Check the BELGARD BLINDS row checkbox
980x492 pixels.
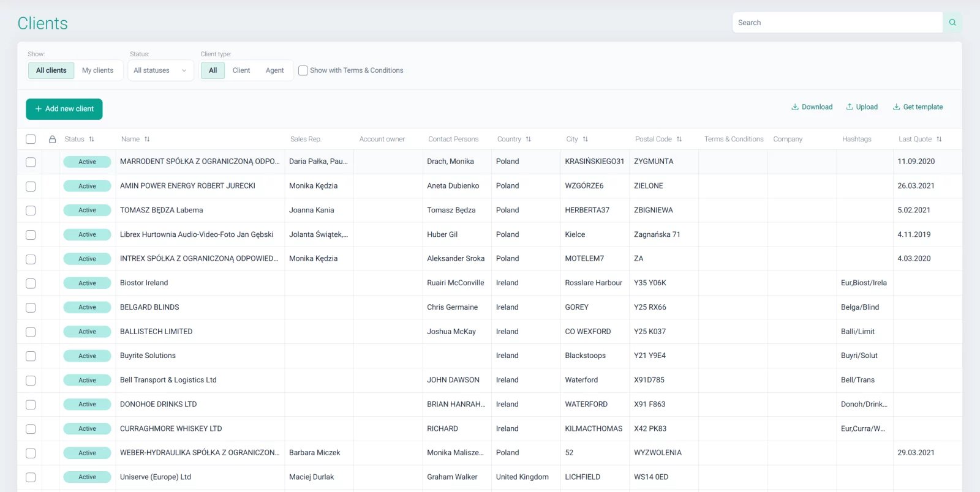(x=31, y=308)
